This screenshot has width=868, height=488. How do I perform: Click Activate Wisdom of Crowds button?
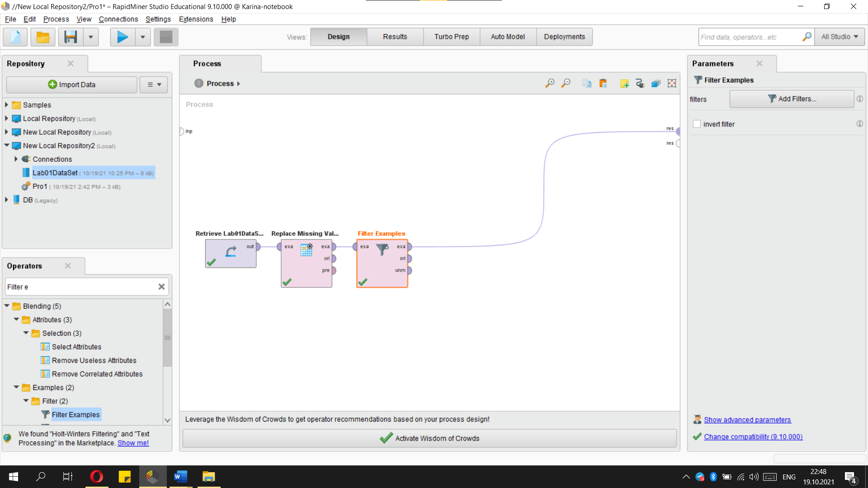click(429, 438)
